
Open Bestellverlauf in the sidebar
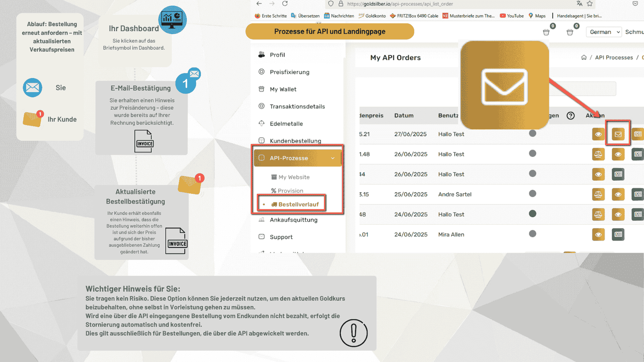[298, 203]
